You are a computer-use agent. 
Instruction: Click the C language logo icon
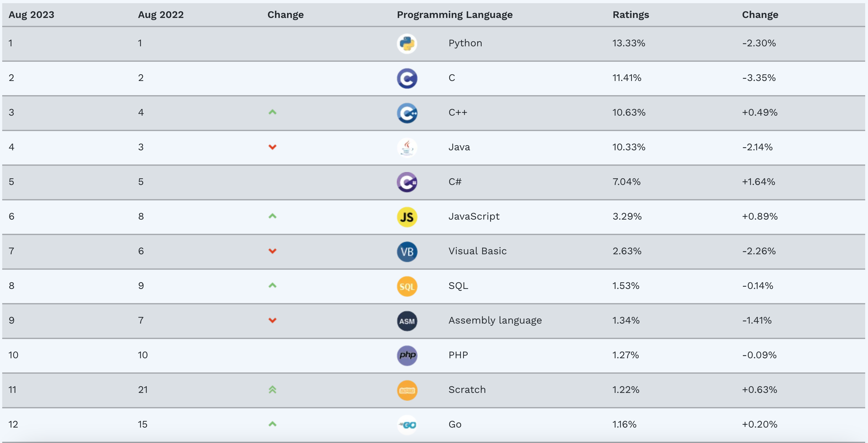point(407,78)
